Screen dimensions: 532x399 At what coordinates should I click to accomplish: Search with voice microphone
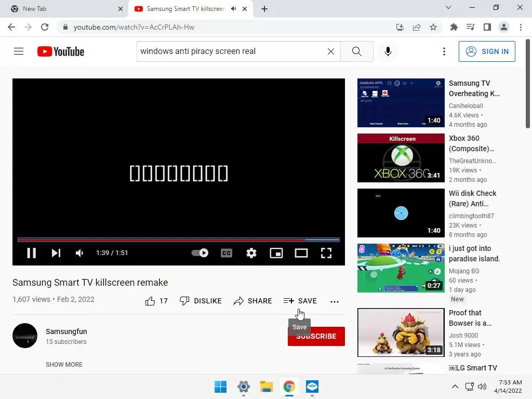pyautogui.click(x=388, y=51)
